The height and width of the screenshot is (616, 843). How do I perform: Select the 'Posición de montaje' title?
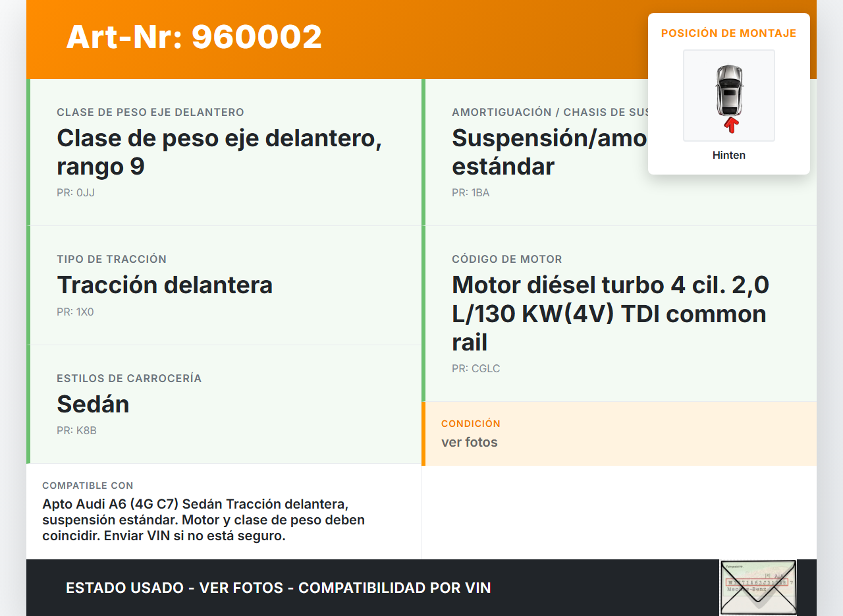(x=728, y=33)
